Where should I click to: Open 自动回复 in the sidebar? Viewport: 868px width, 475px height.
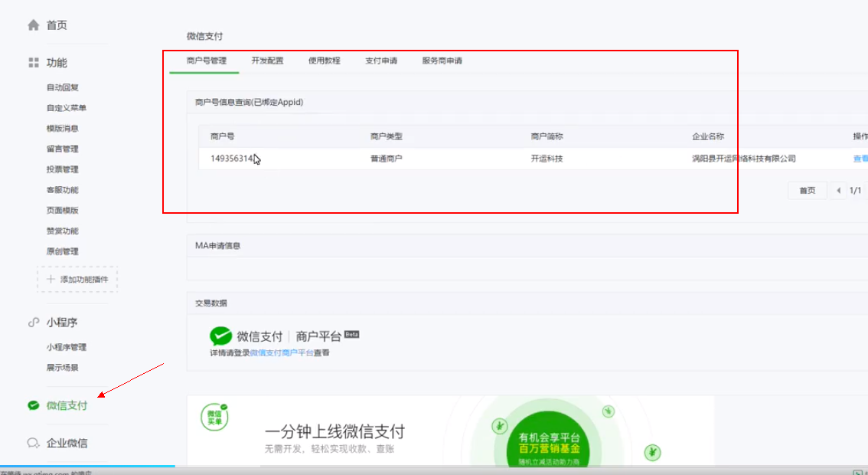63,87
